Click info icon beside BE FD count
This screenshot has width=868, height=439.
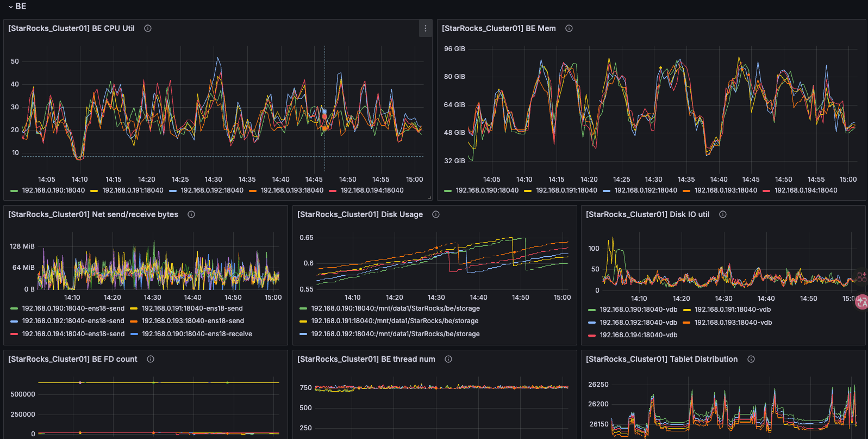pos(151,359)
